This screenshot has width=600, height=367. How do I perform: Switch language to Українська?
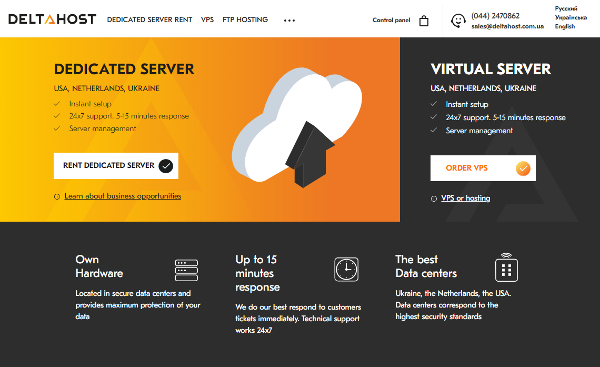(571, 17)
